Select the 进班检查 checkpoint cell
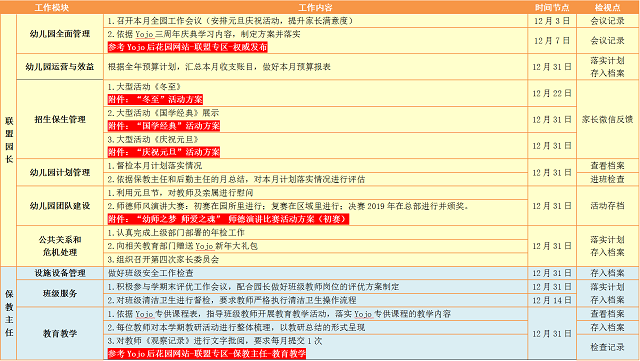Image resolution: width=640 pixels, height=361 pixels. coord(608,179)
